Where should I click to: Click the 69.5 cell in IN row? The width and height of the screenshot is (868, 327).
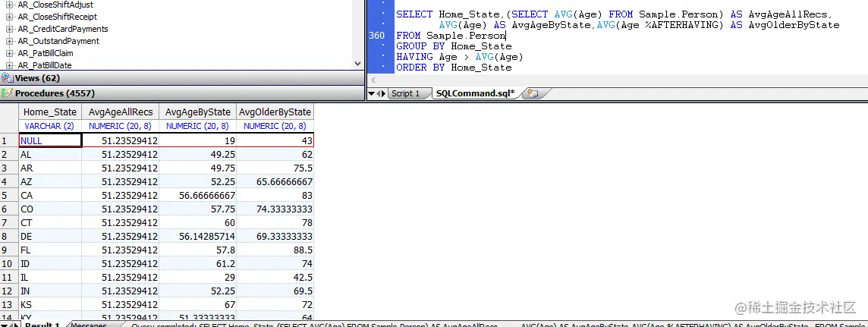click(275, 291)
